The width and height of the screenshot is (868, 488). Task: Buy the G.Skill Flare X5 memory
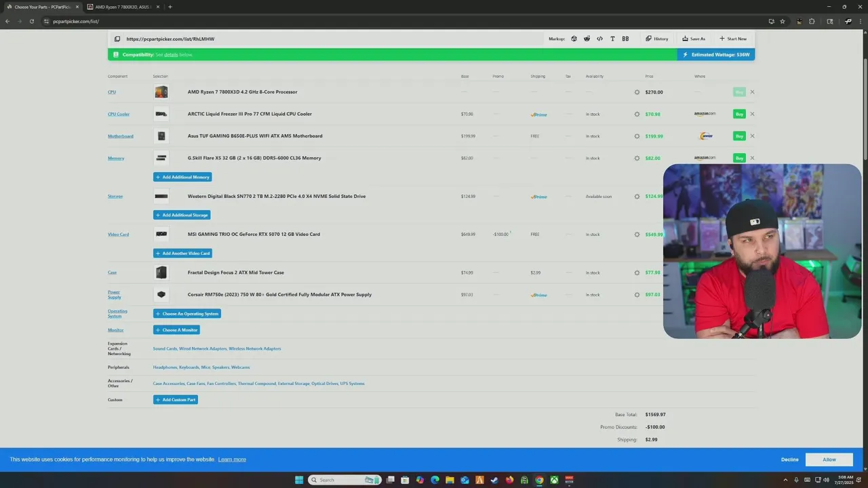click(739, 158)
